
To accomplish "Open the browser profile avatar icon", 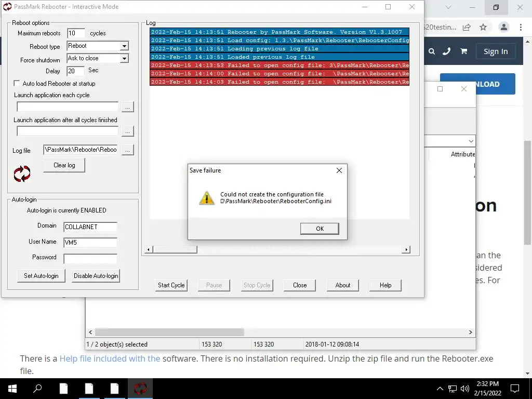I will click(504, 27).
